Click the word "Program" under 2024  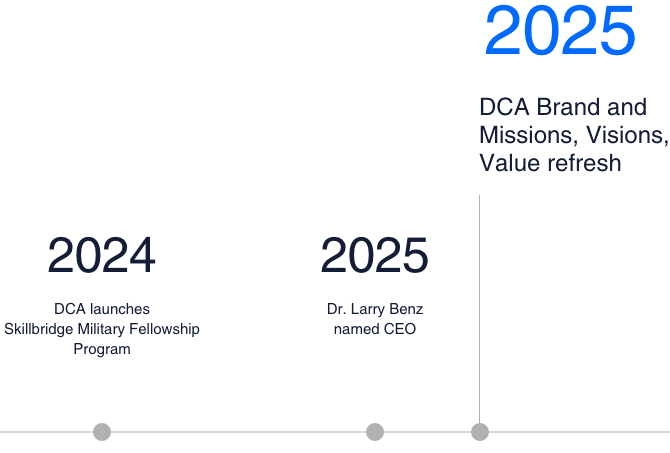point(102,349)
